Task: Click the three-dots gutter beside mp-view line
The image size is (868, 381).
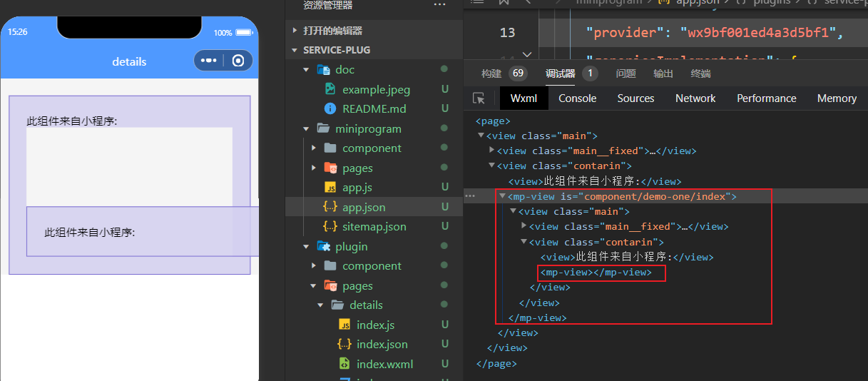Action: point(469,195)
